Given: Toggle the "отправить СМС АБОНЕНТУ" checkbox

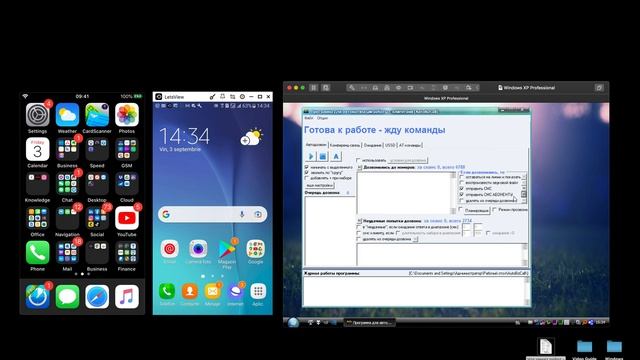Looking at the screenshot, I should coord(462,195).
